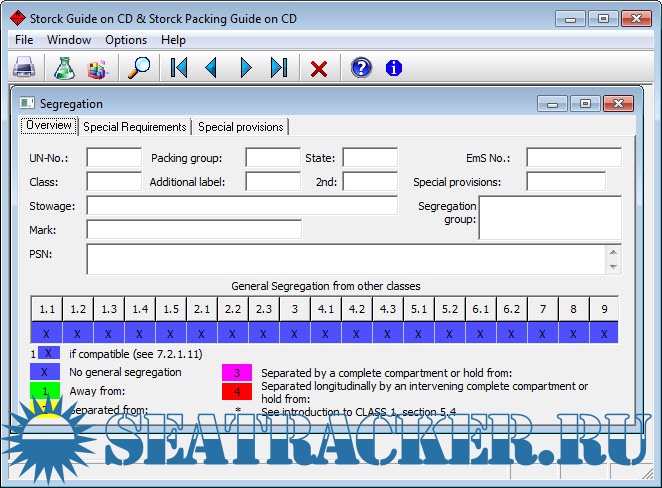Switch to Special provisions tab
Image resolution: width=662 pixels, height=488 pixels.
241,127
